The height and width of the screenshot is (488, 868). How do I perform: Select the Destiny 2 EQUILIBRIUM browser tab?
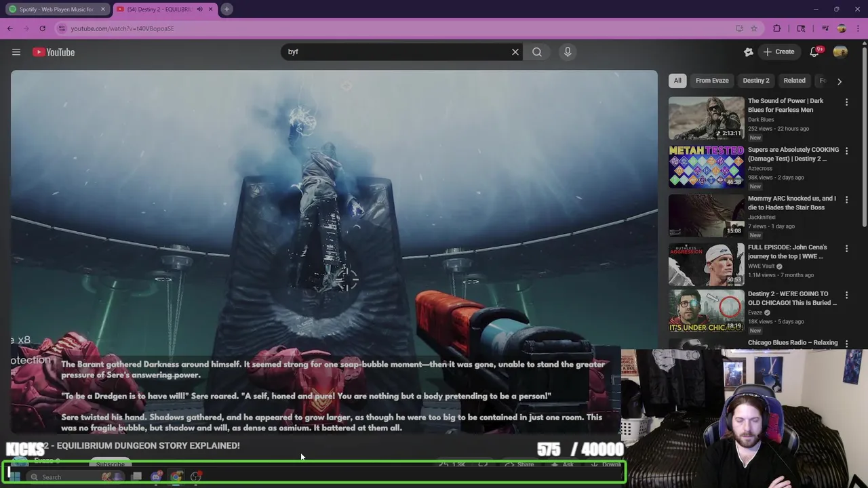click(x=164, y=9)
